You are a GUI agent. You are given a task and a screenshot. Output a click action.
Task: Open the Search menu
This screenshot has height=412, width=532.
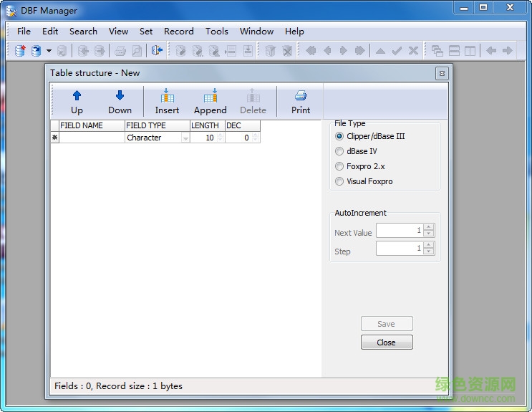tap(84, 32)
